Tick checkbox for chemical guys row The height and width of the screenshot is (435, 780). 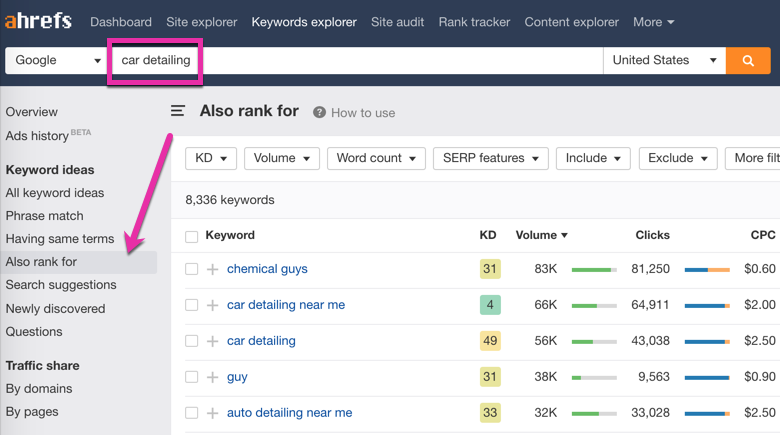[x=192, y=269]
